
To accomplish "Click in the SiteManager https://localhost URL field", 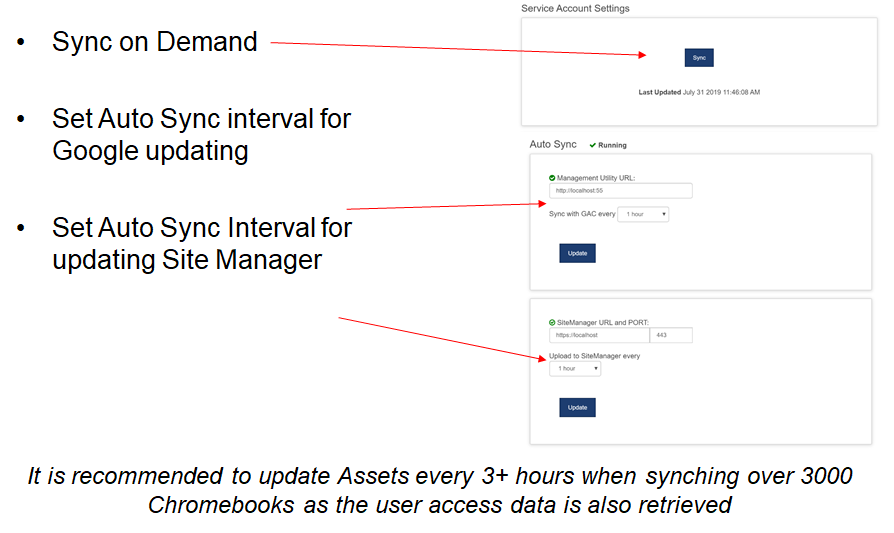I will pos(598,336).
